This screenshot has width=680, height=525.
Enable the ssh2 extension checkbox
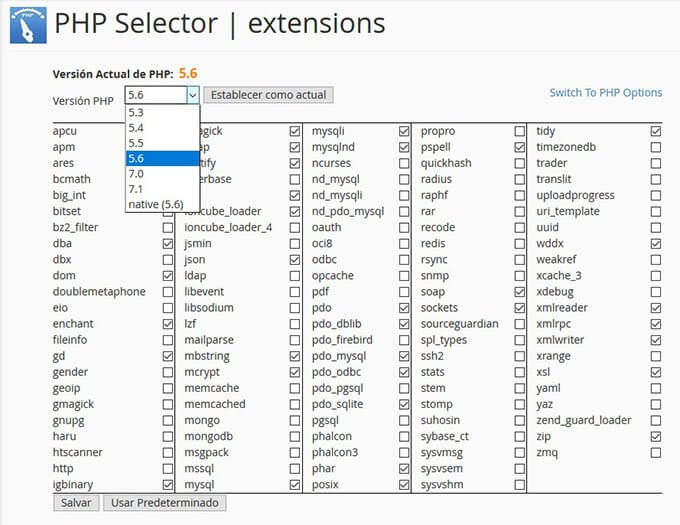pos(520,356)
